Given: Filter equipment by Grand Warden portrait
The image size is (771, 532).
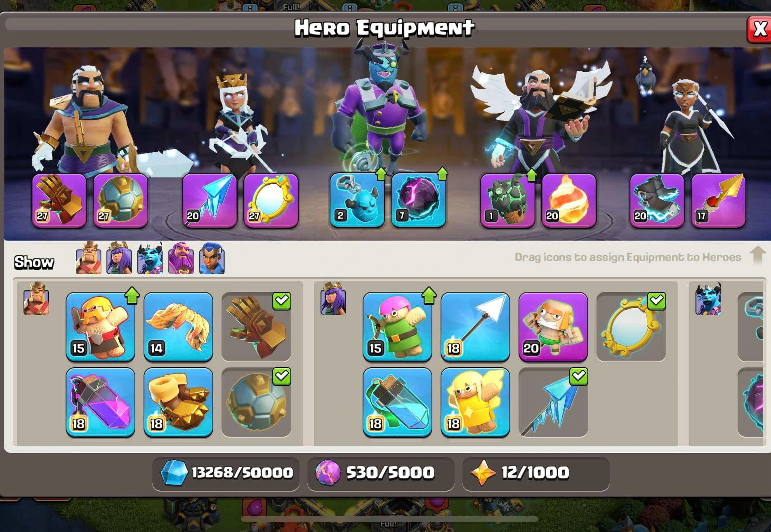Looking at the screenshot, I should (x=181, y=258).
